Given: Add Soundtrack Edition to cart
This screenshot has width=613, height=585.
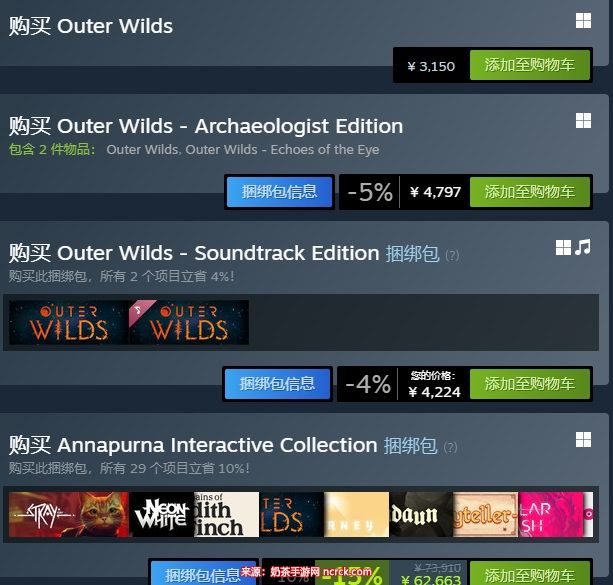Looking at the screenshot, I should (x=530, y=384).
